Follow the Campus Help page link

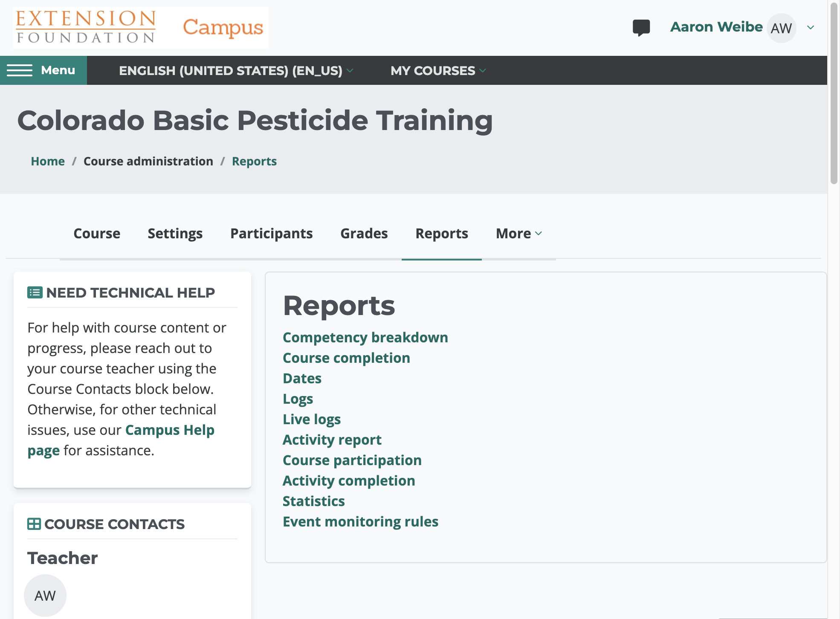point(169,430)
